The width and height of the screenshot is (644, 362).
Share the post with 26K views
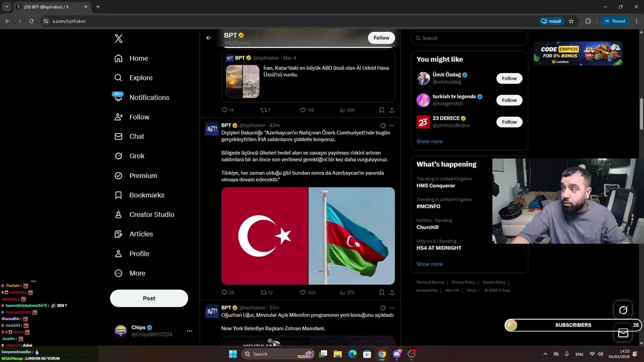click(x=392, y=110)
